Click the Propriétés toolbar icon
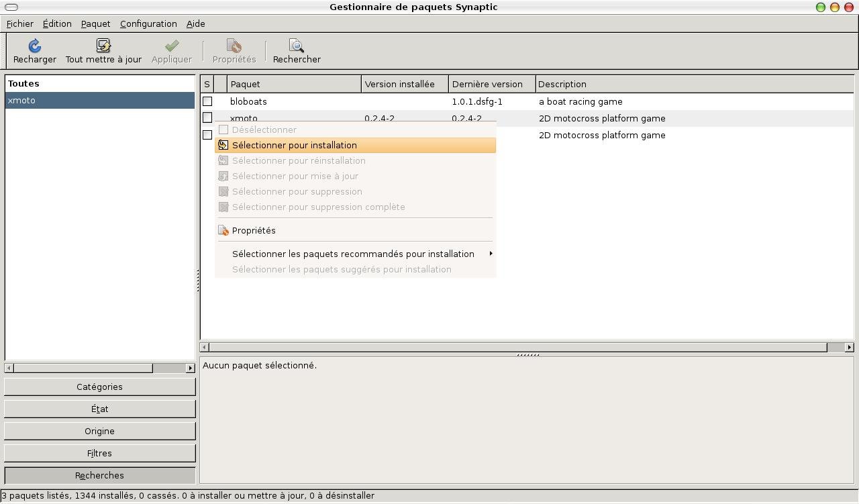 click(234, 45)
